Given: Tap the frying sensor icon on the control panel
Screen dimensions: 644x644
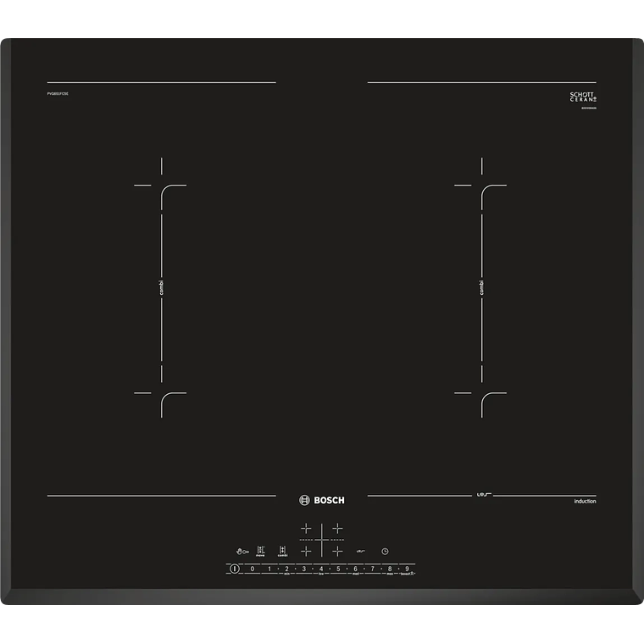Looking at the screenshot, I should pos(361,551).
